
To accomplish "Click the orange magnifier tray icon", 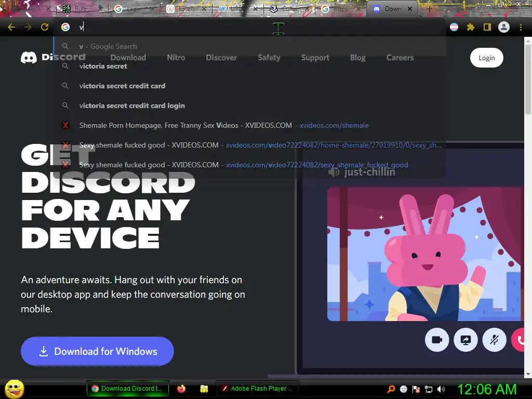I will pos(391,389).
